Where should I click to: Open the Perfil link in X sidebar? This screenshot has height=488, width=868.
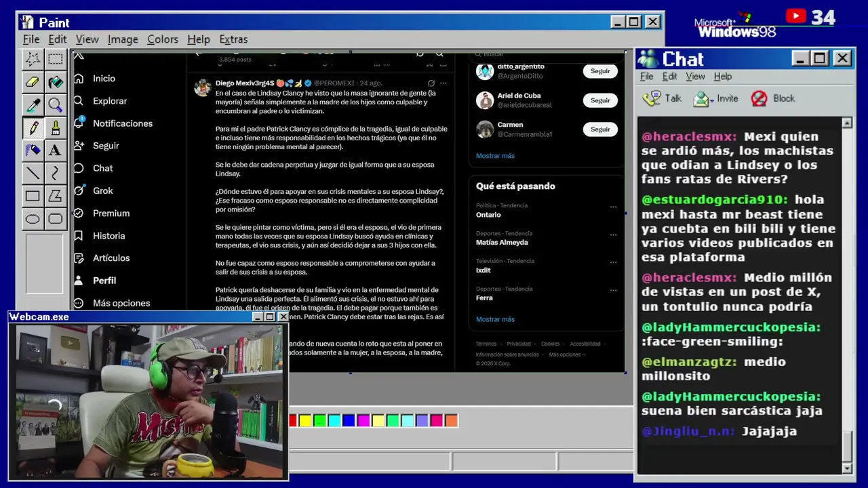pos(104,281)
